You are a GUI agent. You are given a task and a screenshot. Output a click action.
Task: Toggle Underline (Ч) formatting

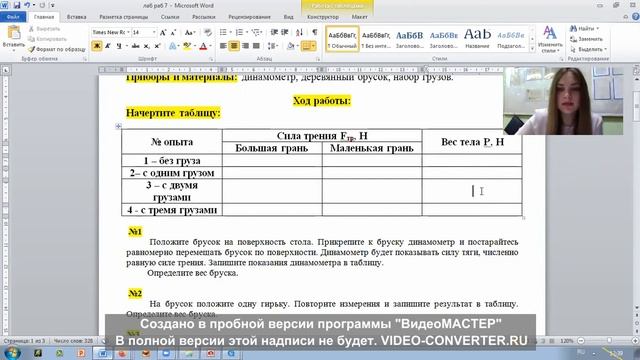[x=119, y=46]
